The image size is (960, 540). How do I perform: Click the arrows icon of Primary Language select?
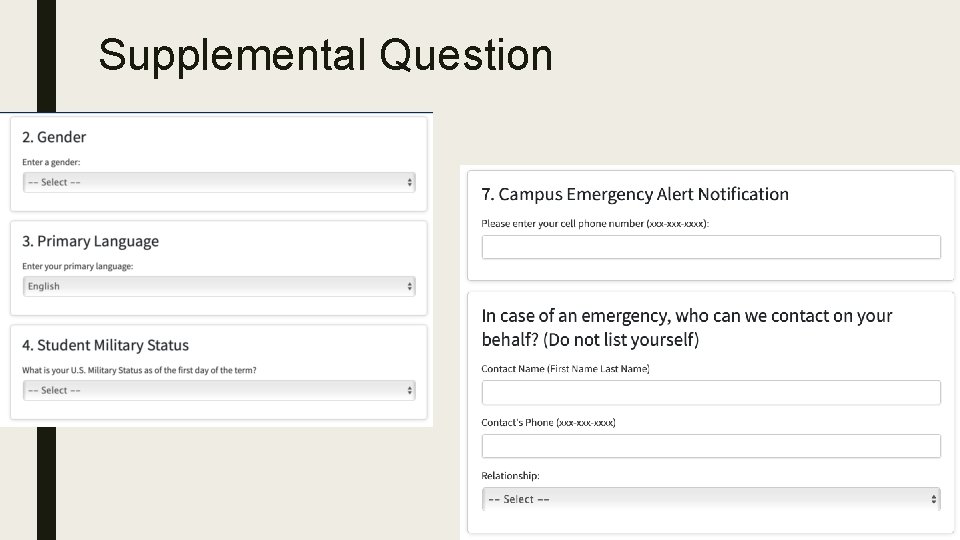(409, 286)
